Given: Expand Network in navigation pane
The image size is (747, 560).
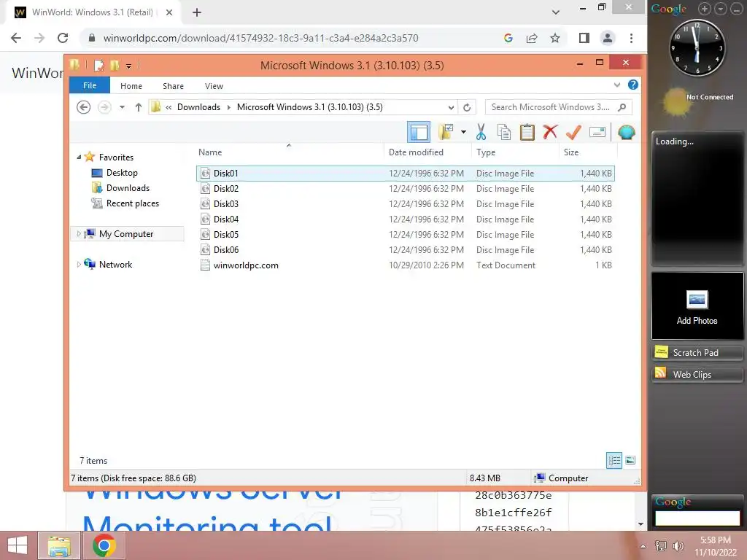Looking at the screenshot, I should click(79, 264).
